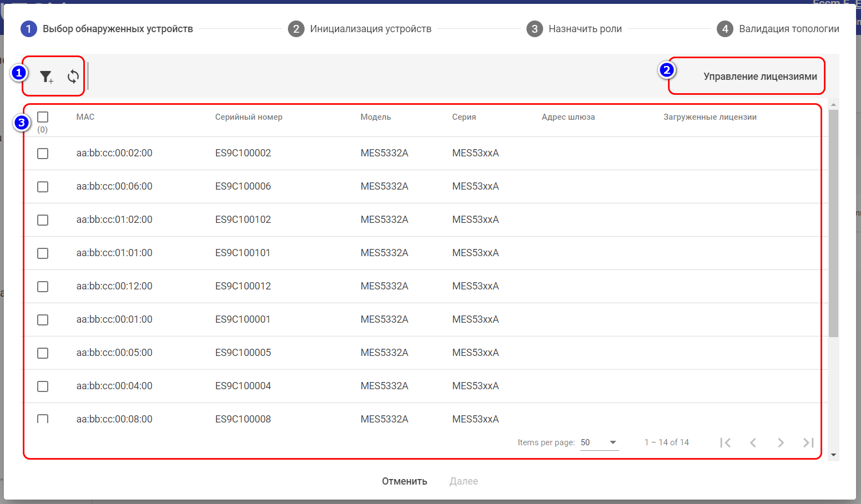861x504 pixels.
Task: Open the Items per page dropdown
Action: tap(599, 442)
